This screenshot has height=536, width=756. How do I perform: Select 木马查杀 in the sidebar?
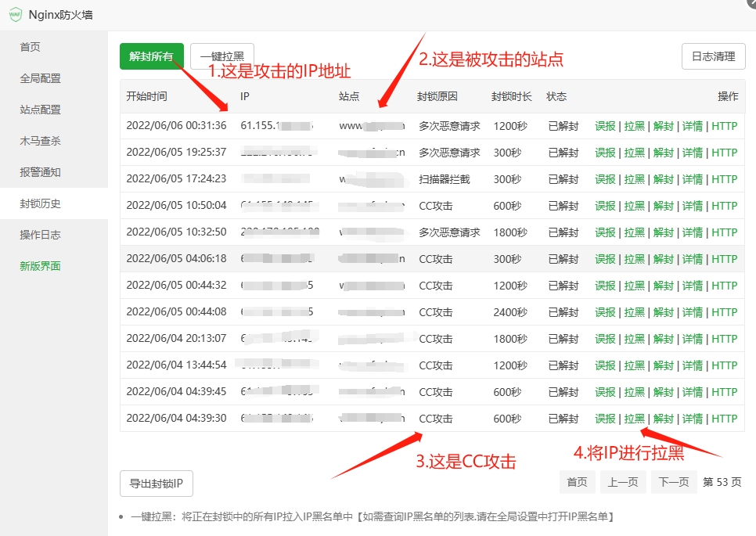click(40, 141)
